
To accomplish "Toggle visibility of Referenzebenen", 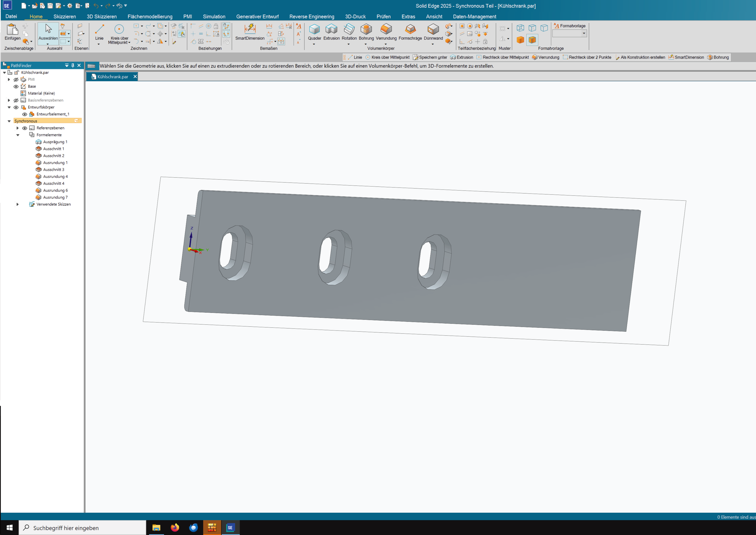I will coord(24,128).
